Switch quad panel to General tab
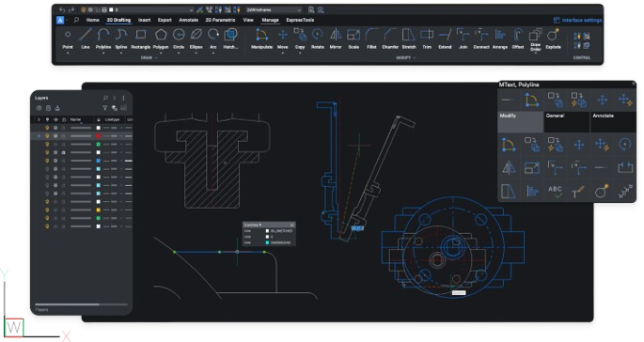The image size is (644, 342). [x=567, y=121]
